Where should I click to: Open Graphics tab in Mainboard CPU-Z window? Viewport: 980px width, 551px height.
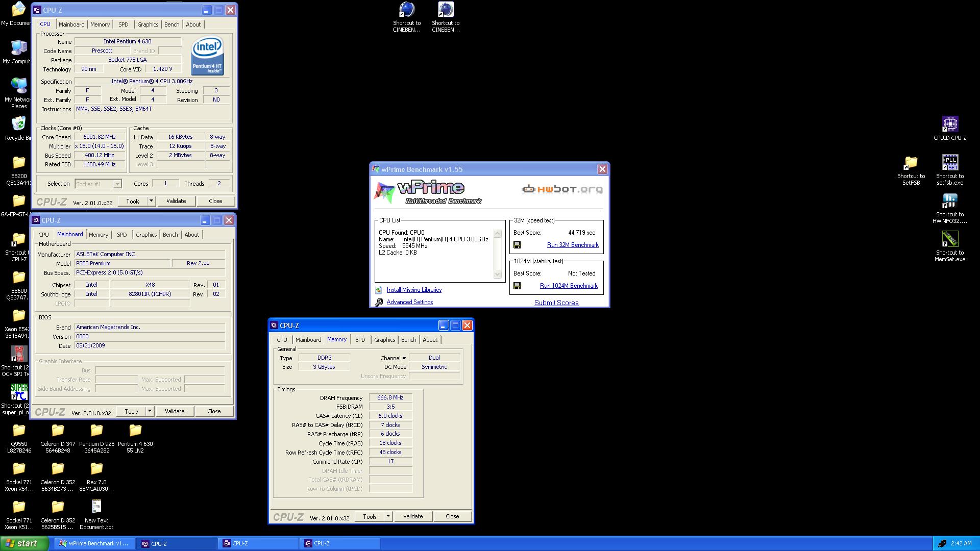[x=146, y=235]
